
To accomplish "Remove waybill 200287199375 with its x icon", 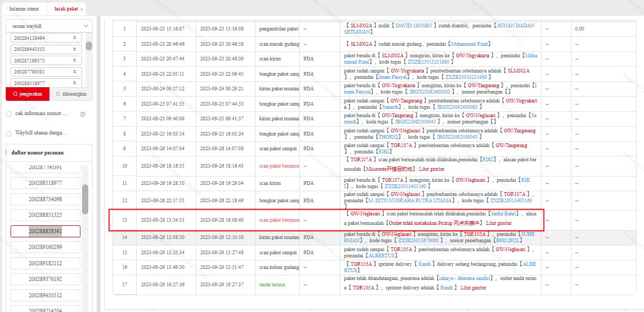I will tap(74, 60).
